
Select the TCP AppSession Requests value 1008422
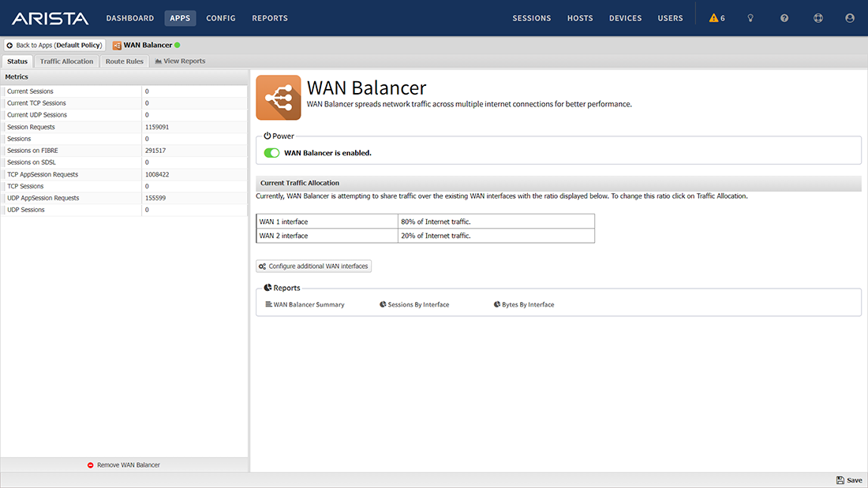point(157,174)
